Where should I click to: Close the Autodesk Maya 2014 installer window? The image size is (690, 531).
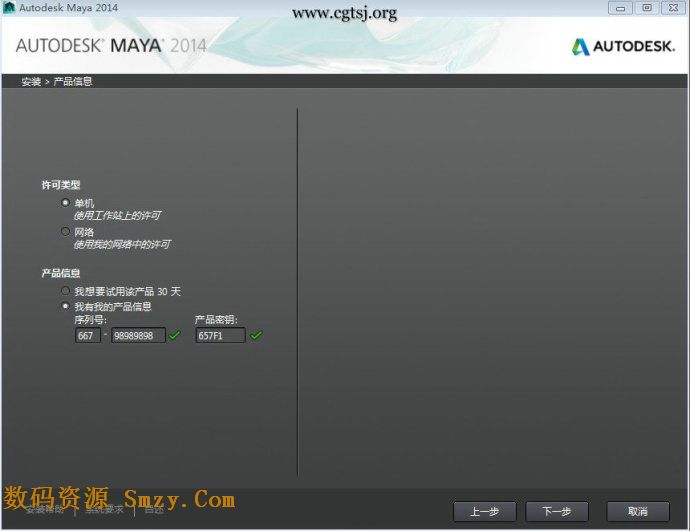pos(673,8)
